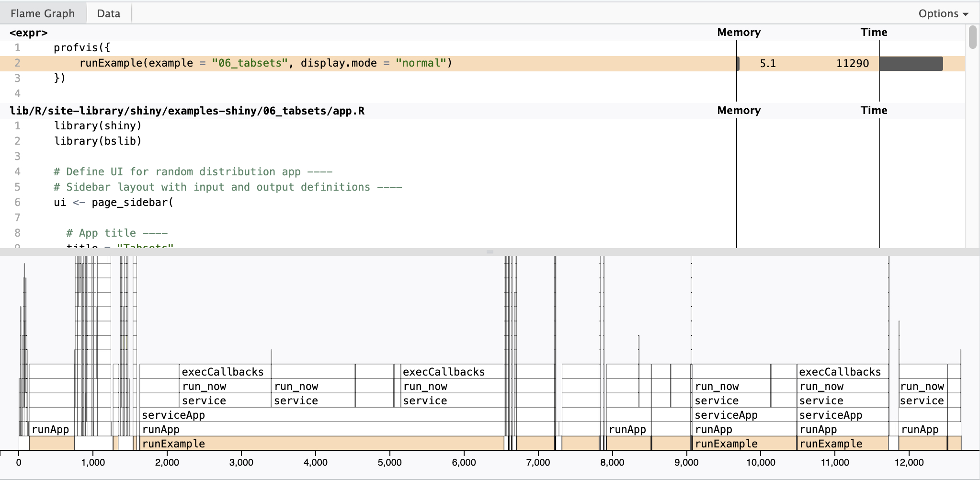Select the rightmost service flame block
Screen dimensions: 980x480
pyautogui.click(x=922, y=400)
